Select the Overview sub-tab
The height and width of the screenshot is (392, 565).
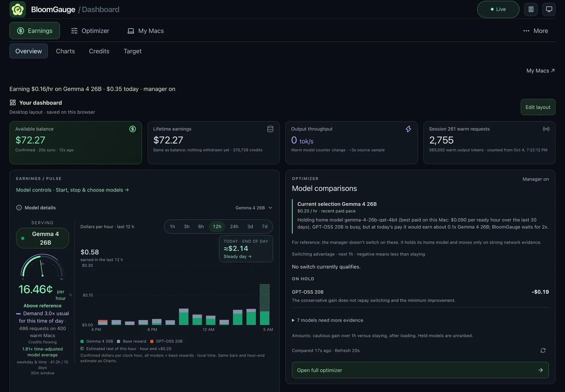[29, 51]
